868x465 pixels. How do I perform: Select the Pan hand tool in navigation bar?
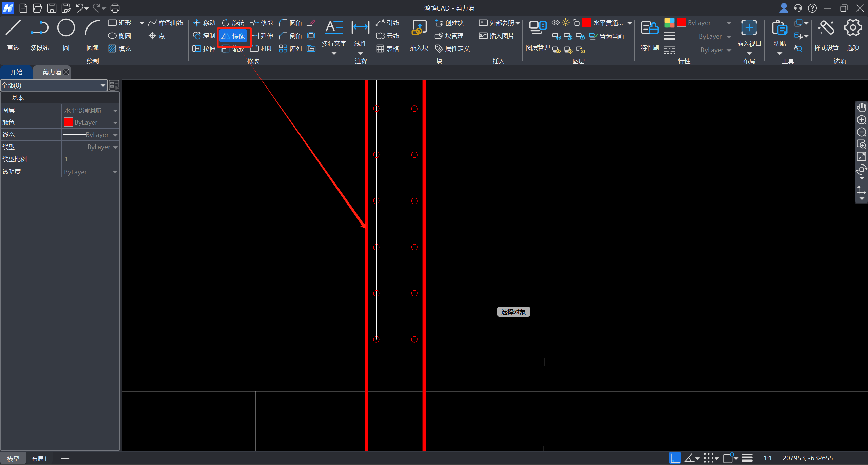[862, 108]
